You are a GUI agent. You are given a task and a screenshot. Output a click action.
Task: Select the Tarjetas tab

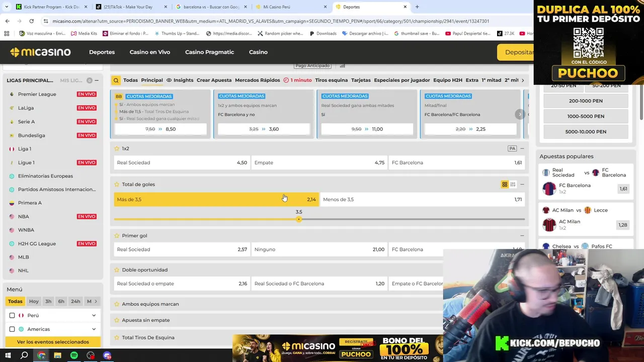(x=361, y=80)
